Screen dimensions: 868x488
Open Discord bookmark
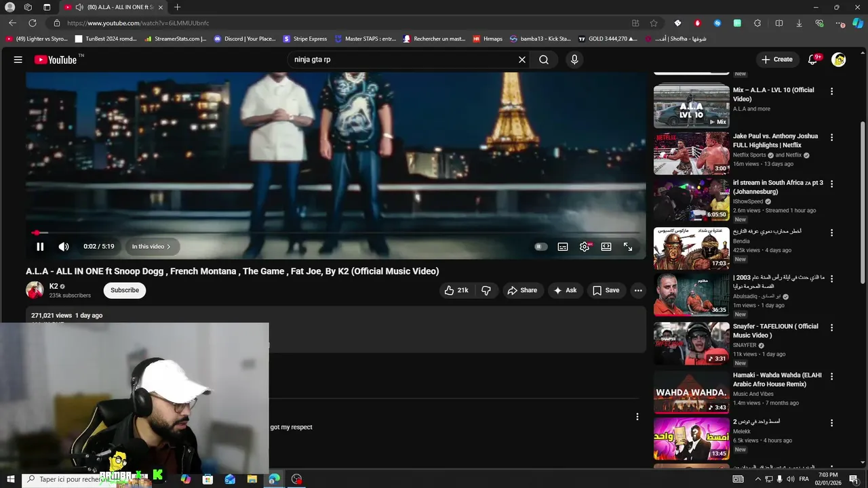pos(245,39)
